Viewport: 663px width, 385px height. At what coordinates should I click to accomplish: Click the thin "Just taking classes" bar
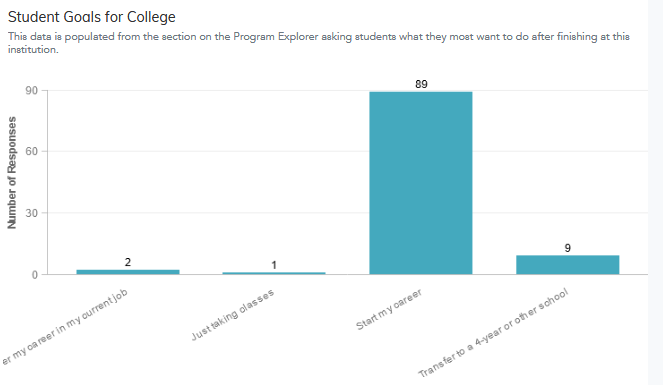274,273
